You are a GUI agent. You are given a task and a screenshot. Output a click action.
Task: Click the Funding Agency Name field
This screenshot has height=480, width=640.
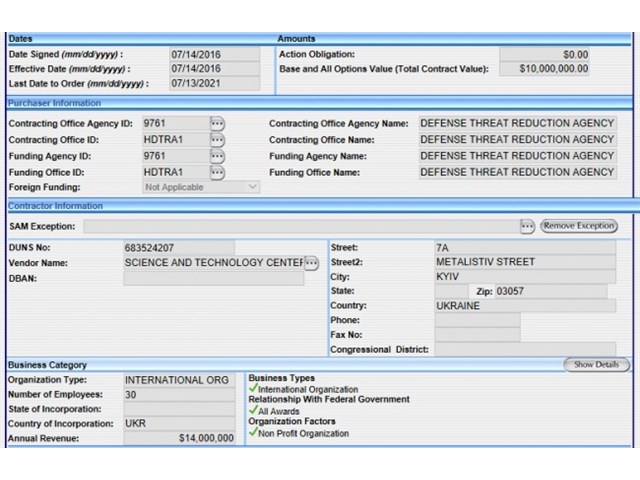click(518, 156)
